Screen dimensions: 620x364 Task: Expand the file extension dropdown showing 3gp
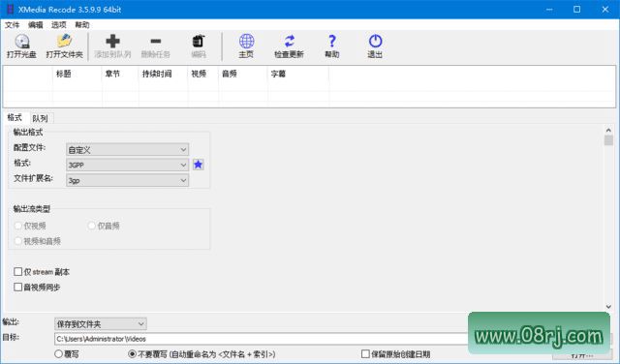click(x=127, y=180)
